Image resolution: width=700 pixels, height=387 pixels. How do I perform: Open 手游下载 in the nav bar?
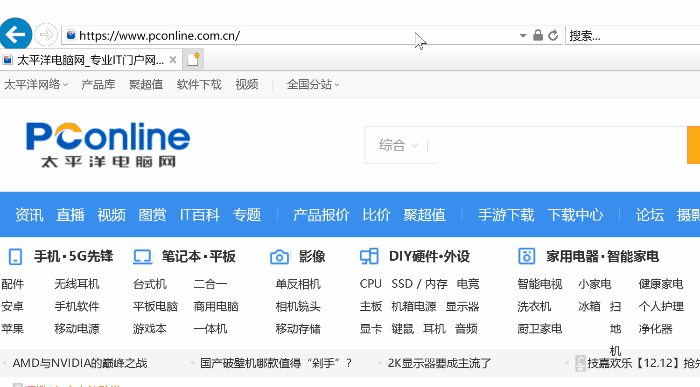point(506,215)
